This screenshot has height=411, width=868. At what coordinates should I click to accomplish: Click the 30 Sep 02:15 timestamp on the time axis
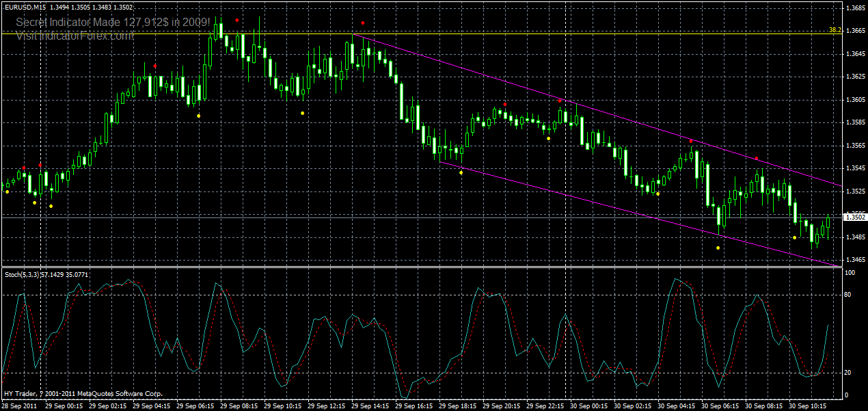pyautogui.click(x=632, y=405)
